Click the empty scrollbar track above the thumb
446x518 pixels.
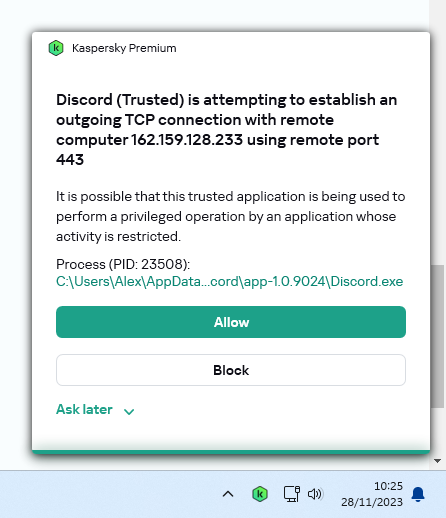pos(437,133)
